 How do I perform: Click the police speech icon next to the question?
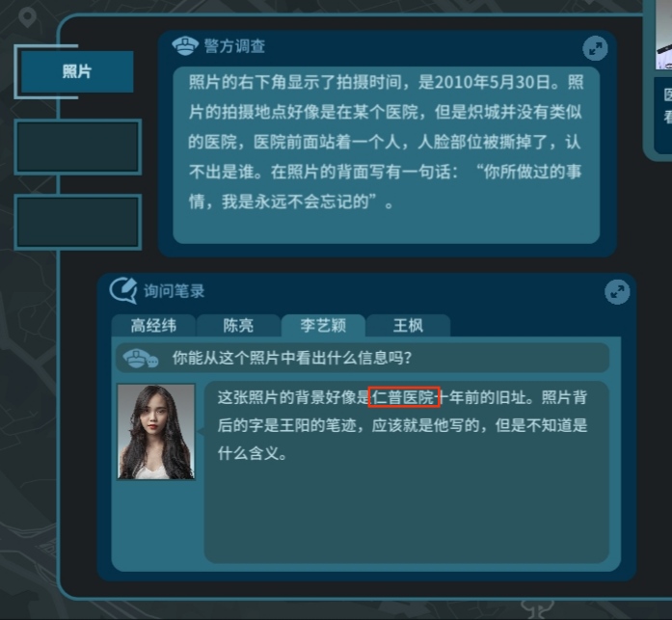(x=140, y=358)
